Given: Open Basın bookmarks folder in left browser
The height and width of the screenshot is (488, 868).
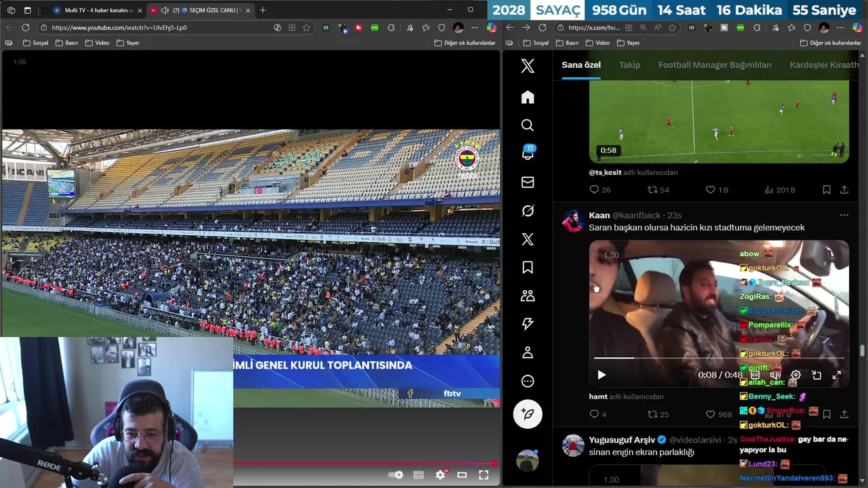Looking at the screenshot, I should (x=66, y=43).
